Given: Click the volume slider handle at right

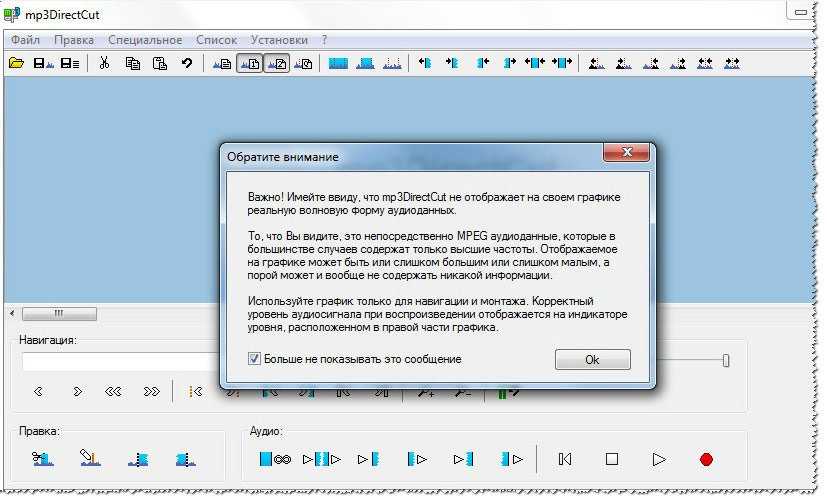Looking at the screenshot, I should (x=726, y=360).
